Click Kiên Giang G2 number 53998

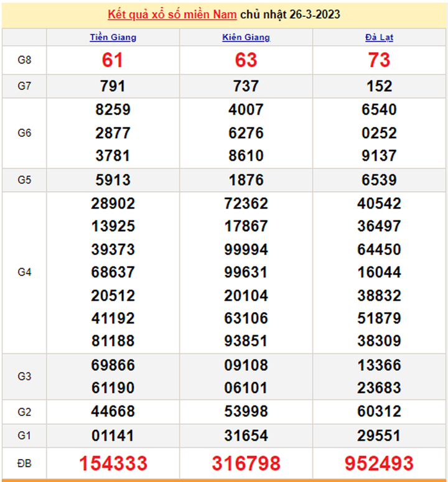click(246, 412)
